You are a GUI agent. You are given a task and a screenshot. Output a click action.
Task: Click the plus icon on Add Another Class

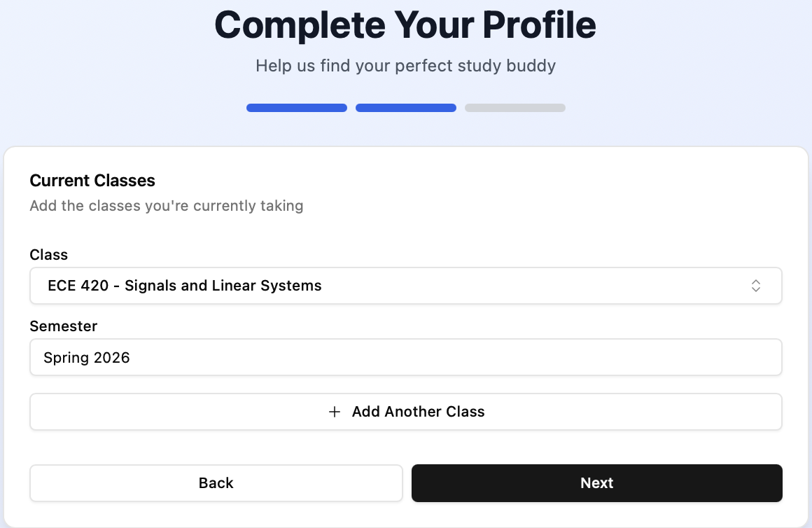(x=335, y=412)
